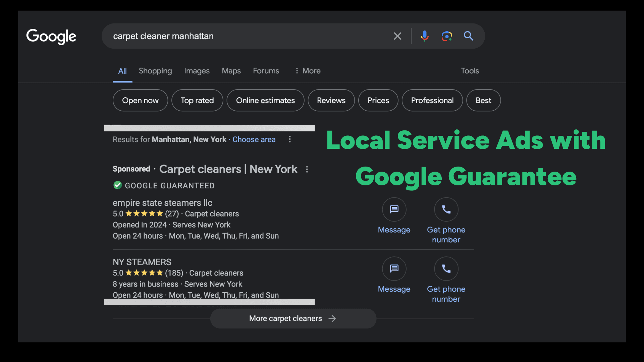
Task: Click Open 24 hours line under empire state steamers
Action: (x=196, y=236)
